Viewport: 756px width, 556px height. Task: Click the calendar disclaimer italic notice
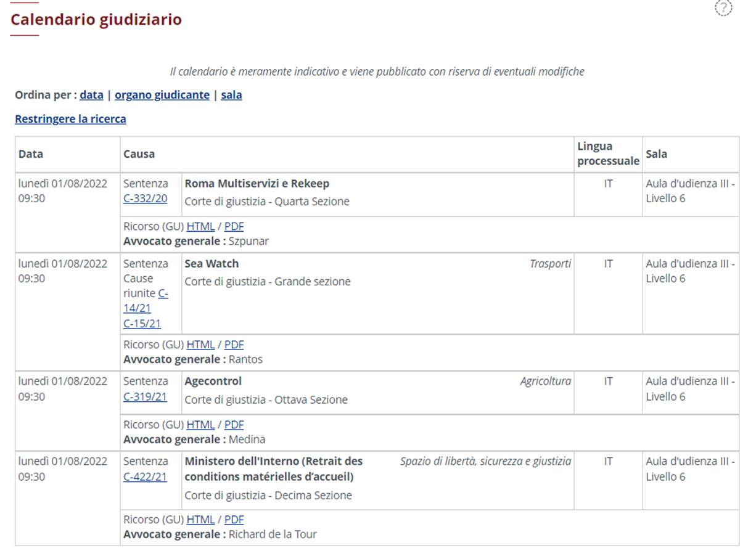(x=377, y=72)
